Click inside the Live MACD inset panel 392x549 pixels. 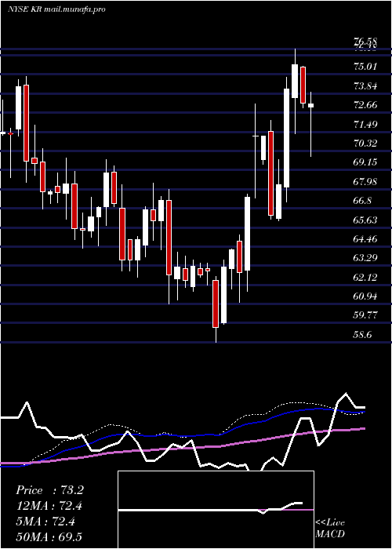pos(216,510)
